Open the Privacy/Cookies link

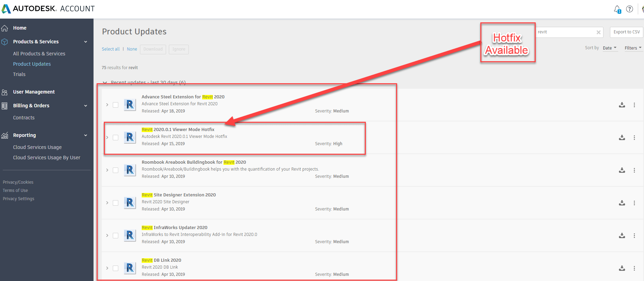coord(18,182)
